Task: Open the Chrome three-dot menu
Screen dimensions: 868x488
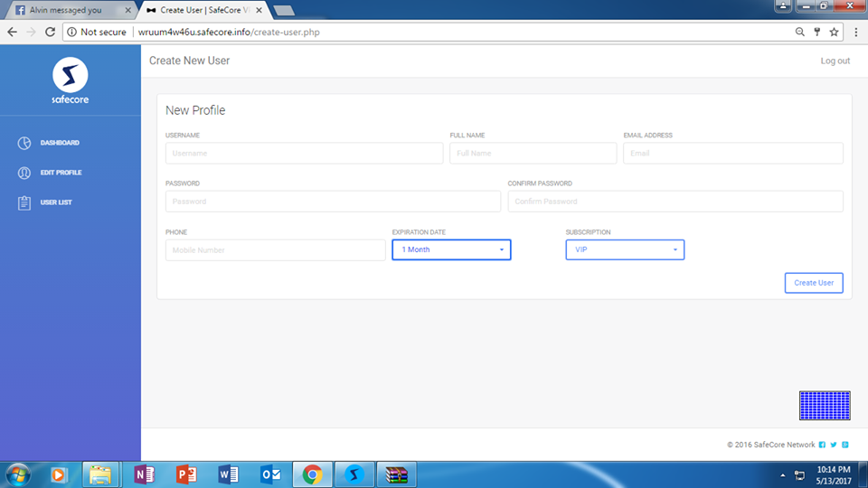Action: pos(854,32)
